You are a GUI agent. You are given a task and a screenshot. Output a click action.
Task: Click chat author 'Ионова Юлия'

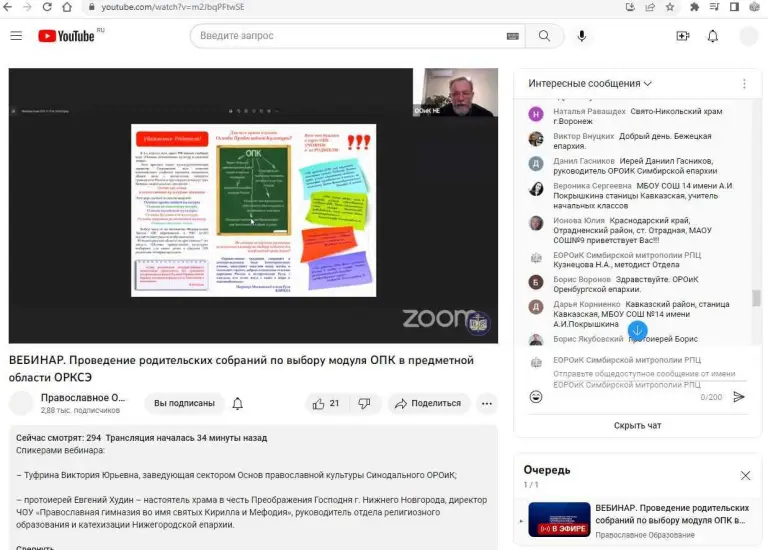coord(578,220)
